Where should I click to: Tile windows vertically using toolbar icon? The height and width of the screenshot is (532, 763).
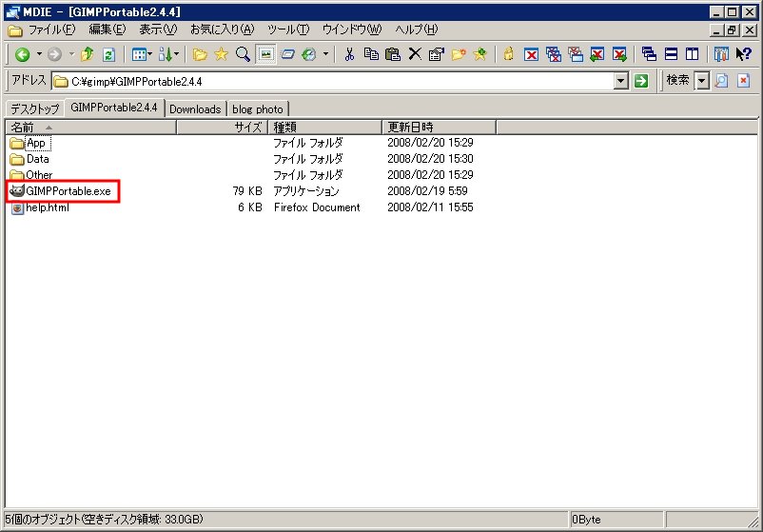point(692,54)
